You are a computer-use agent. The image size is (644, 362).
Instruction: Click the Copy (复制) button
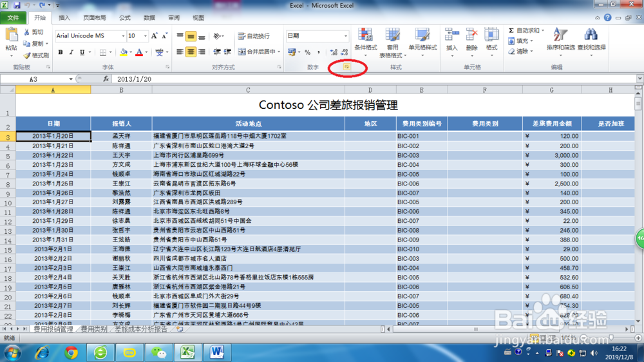35,44
